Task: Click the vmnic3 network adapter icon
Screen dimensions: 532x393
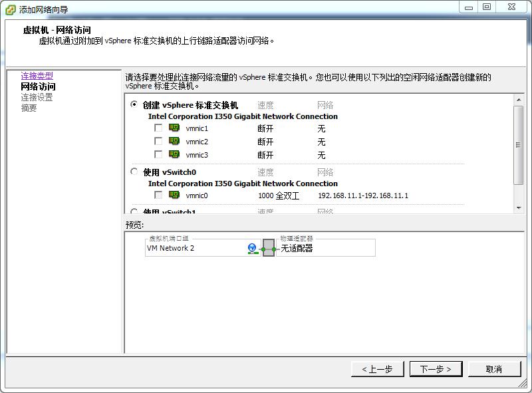Action: 174,154
